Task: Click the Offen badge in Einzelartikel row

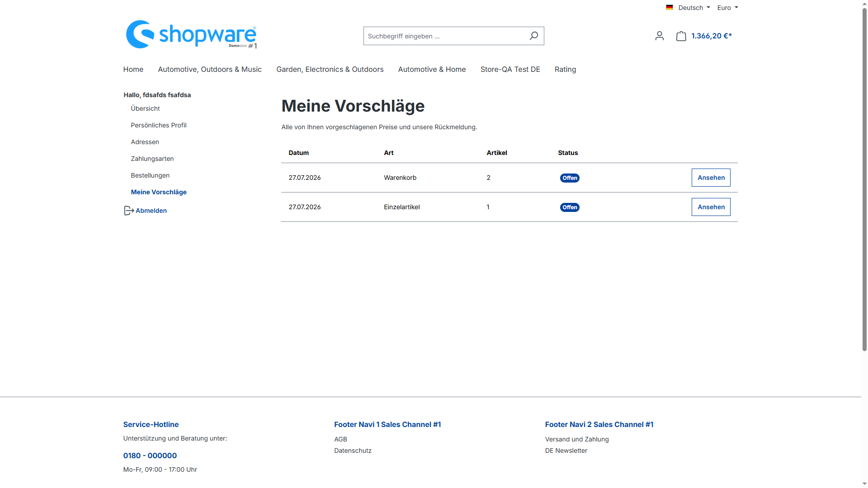Action: click(x=570, y=207)
